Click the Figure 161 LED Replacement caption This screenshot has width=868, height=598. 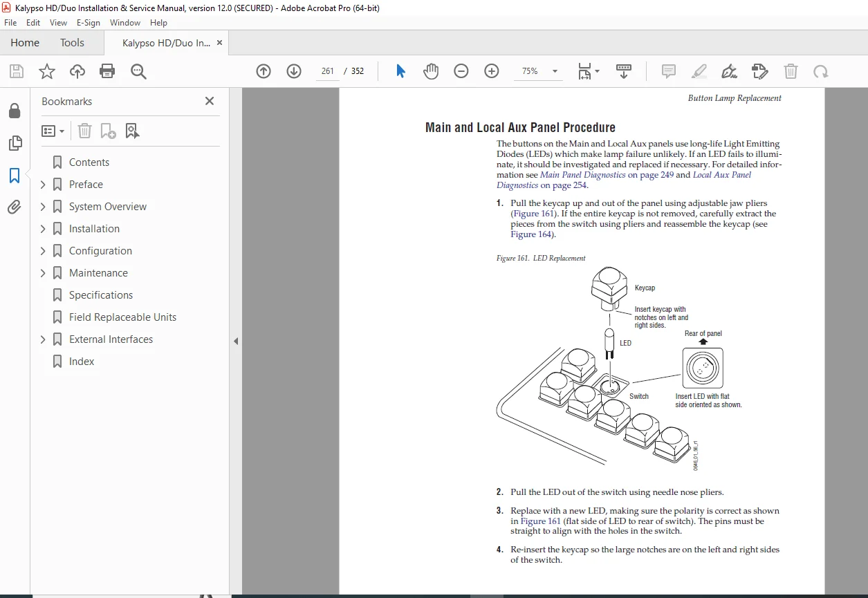coord(541,259)
